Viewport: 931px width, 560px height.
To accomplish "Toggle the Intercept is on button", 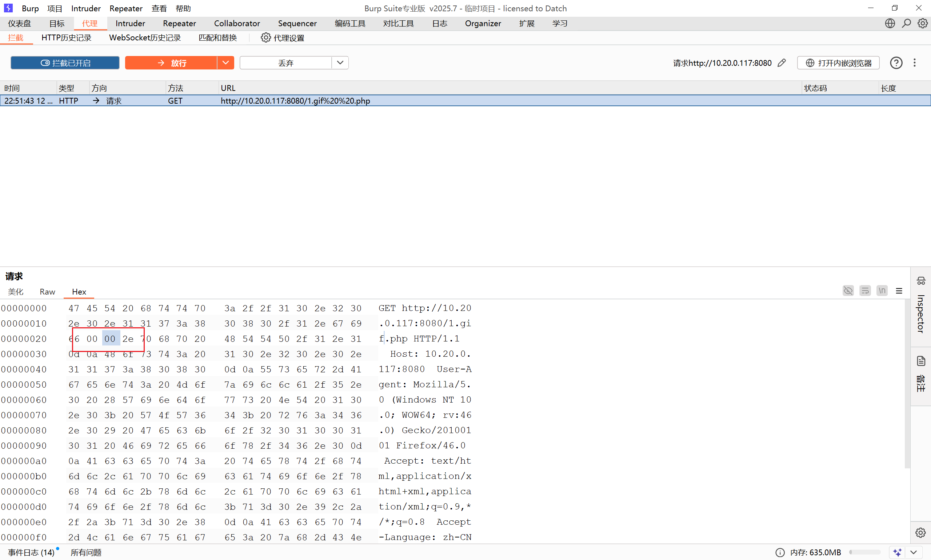I will [65, 63].
